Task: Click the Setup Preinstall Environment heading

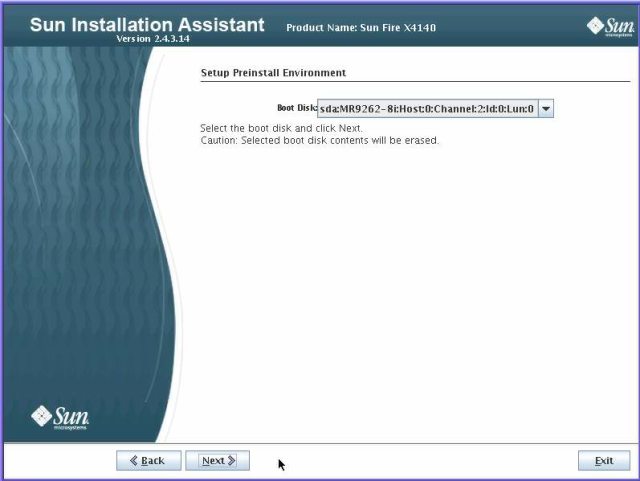Action: pos(273,73)
